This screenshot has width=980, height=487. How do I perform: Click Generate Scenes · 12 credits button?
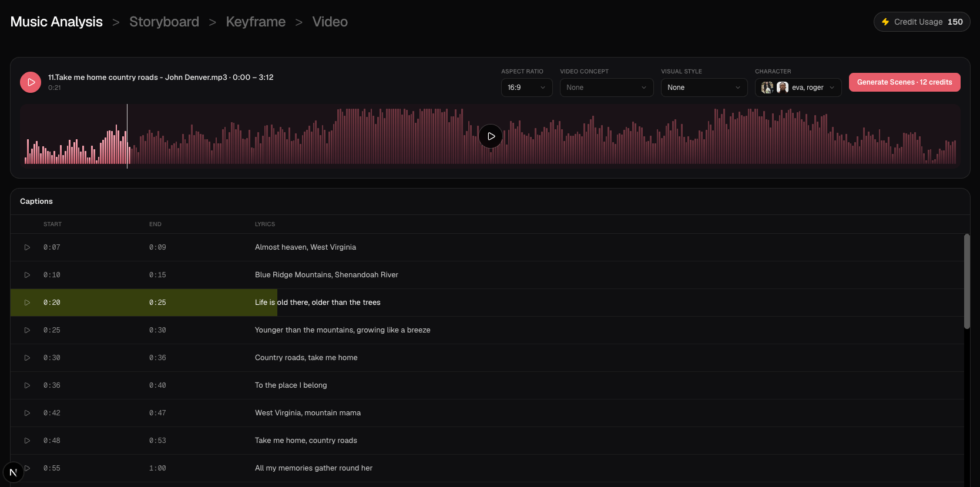point(905,82)
